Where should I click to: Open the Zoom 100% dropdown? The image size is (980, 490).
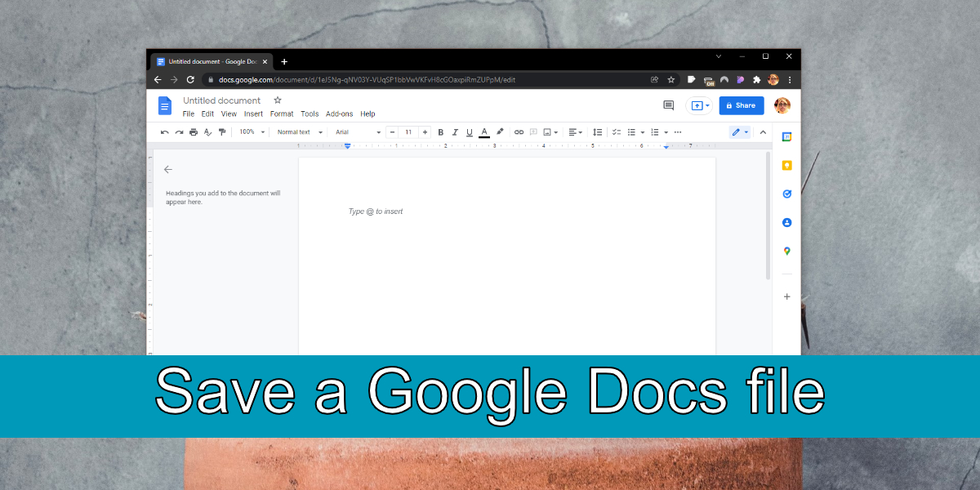click(252, 132)
